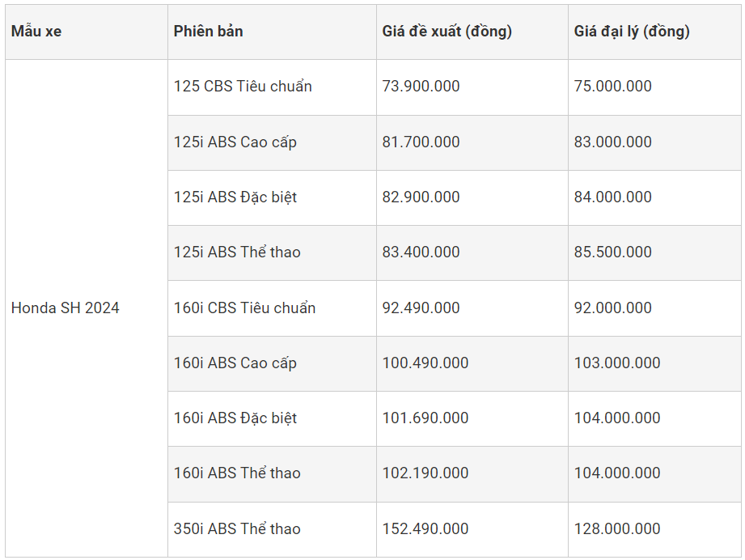
Task: Click the "160i ABS Thể thao" version
Action: [237, 473]
